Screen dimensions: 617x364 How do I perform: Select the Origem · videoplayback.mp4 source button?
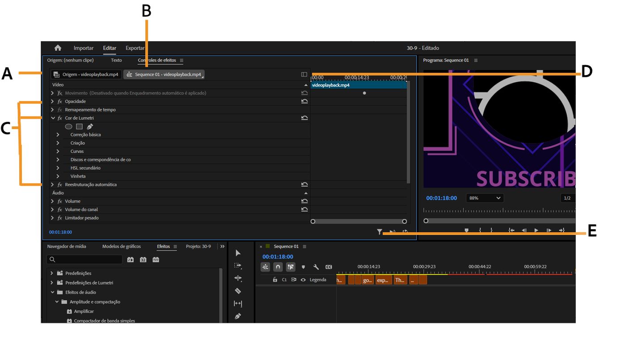[86, 75]
